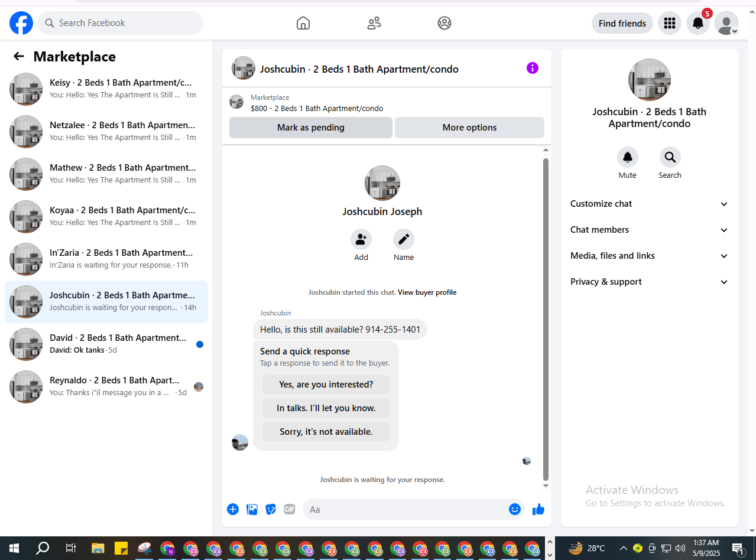Open the Groups icon in top navigation
This screenshot has width=756, height=560.
(x=444, y=23)
